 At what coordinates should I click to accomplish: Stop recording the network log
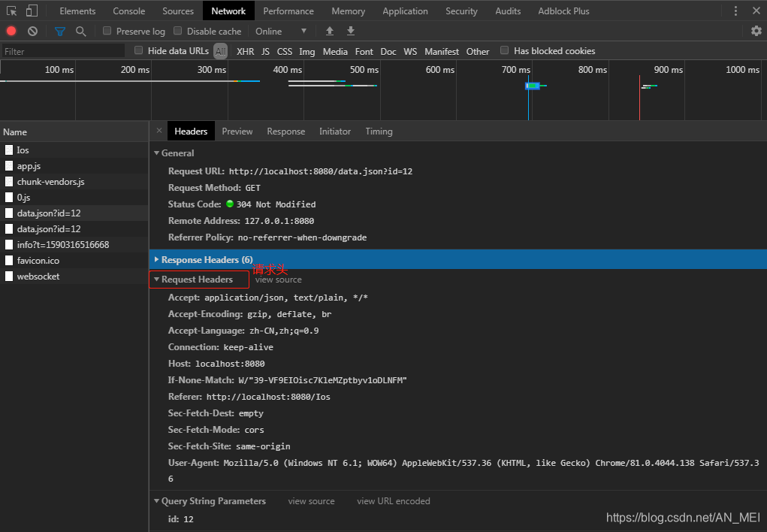click(x=11, y=32)
